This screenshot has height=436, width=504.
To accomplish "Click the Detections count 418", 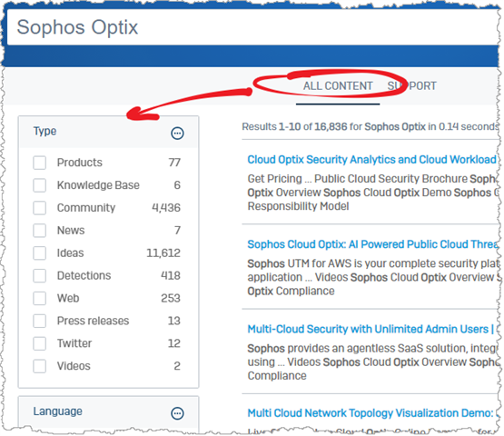I will 171,275.
